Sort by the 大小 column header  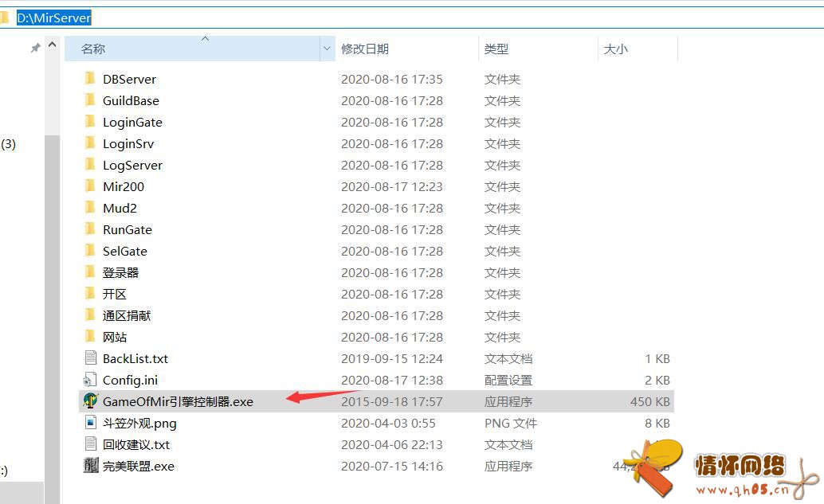pyautogui.click(x=615, y=49)
